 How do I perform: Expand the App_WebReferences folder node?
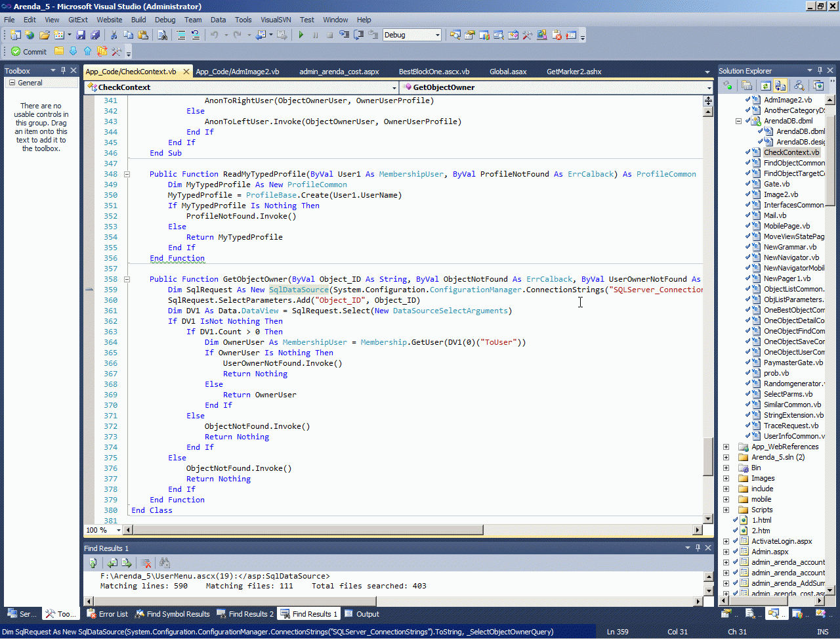click(726, 447)
